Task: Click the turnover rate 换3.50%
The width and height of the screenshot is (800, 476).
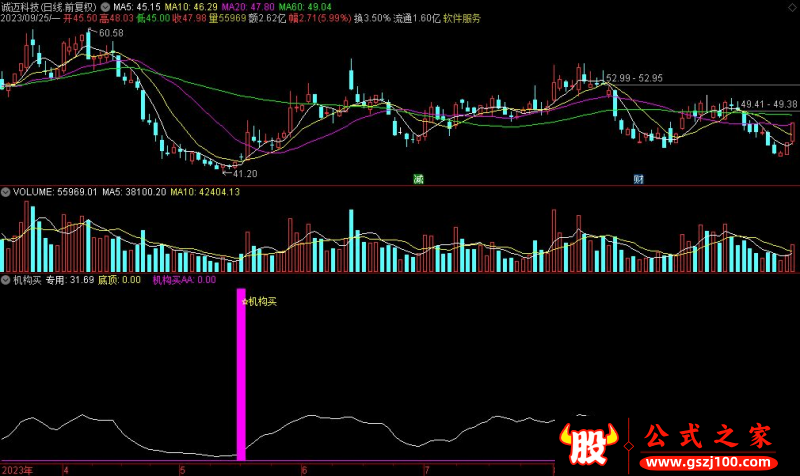Action: (372, 18)
